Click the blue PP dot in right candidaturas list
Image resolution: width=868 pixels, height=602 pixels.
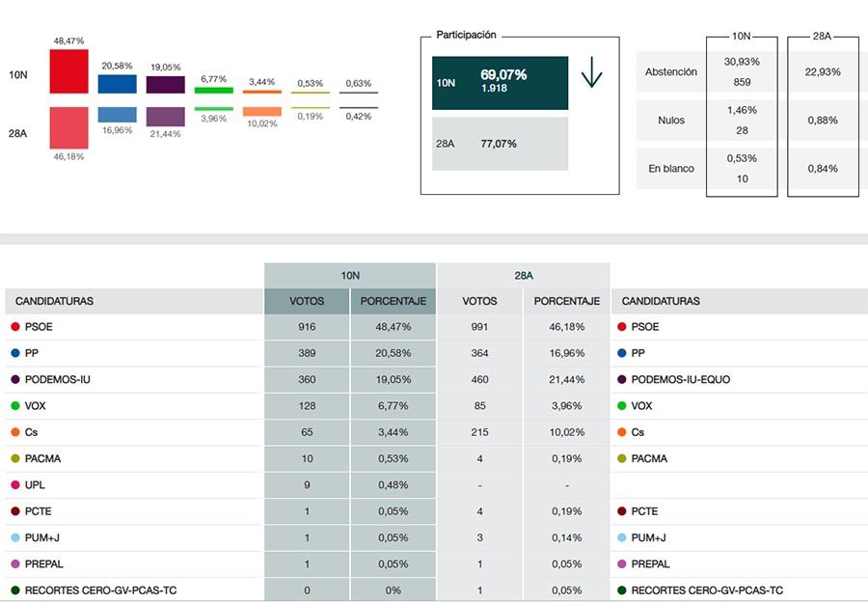pyautogui.click(x=622, y=353)
